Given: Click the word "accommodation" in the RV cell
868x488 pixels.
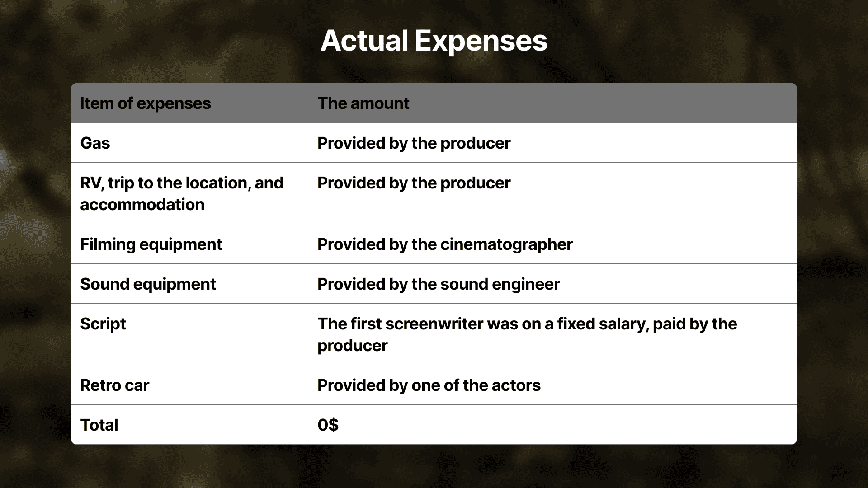Looking at the screenshot, I should (142, 205).
